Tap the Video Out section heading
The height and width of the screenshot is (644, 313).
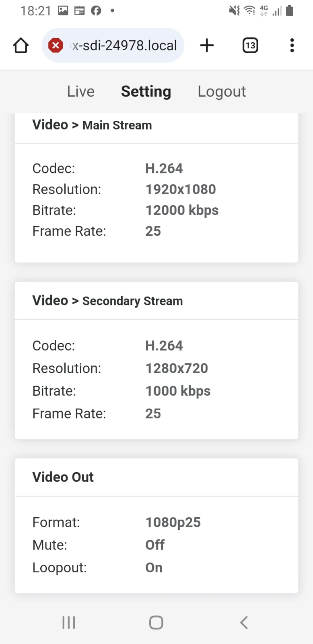pos(63,477)
